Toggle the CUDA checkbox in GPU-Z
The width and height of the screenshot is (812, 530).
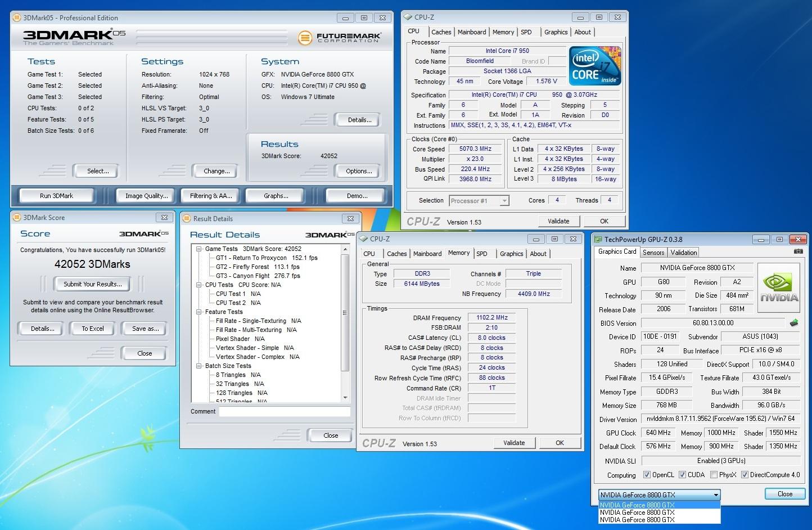pos(682,475)
